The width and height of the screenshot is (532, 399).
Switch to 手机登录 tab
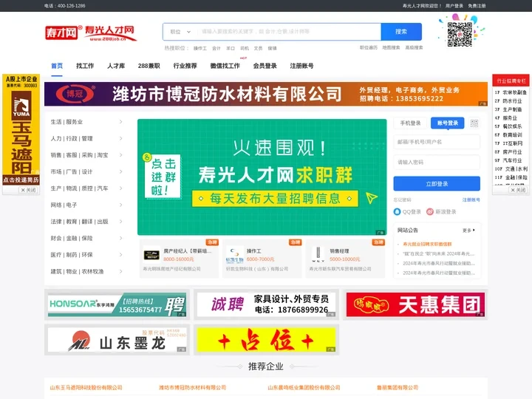(410, 123)
